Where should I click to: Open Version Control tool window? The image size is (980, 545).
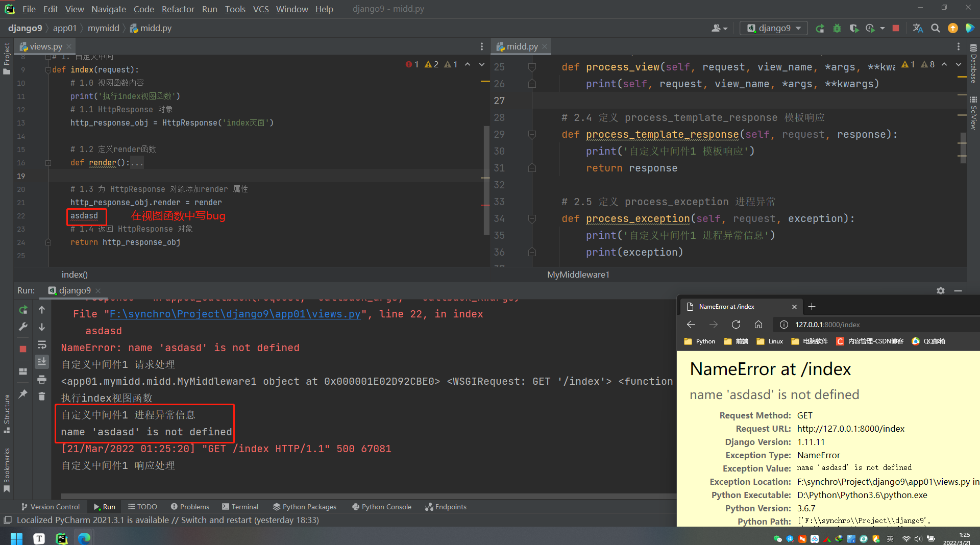pyautogui.click(x=51, y=507)
